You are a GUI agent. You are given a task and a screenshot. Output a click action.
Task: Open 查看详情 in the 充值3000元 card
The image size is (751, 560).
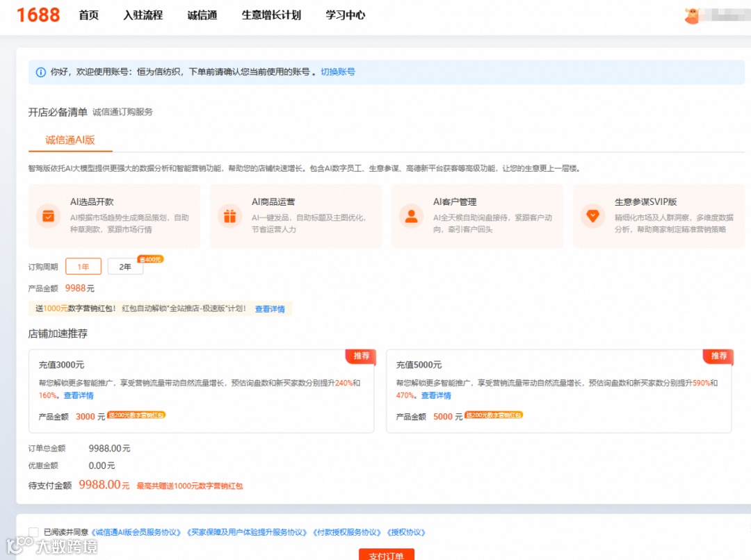79,395
